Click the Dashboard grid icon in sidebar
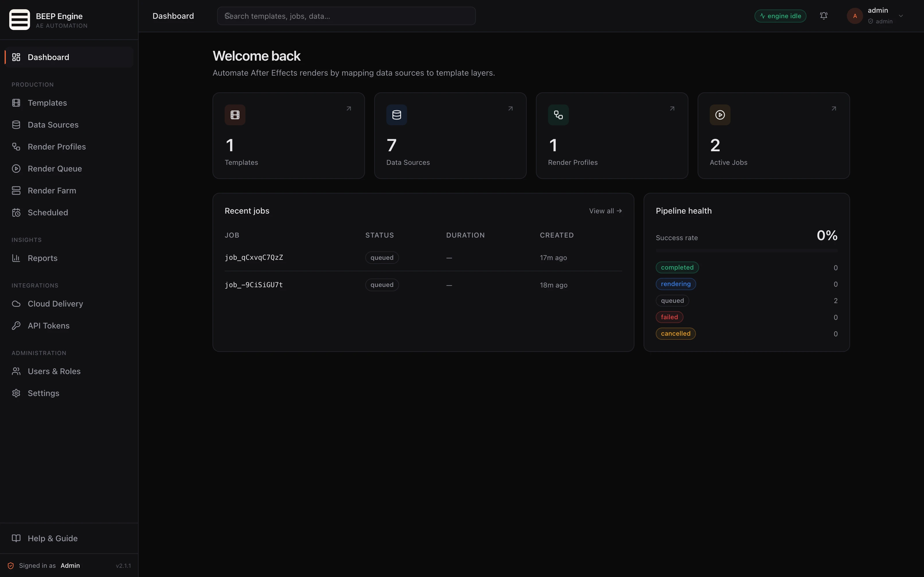The width and height of the screenshot is (924, 577). pyautogui.click(x=16, y=57)
